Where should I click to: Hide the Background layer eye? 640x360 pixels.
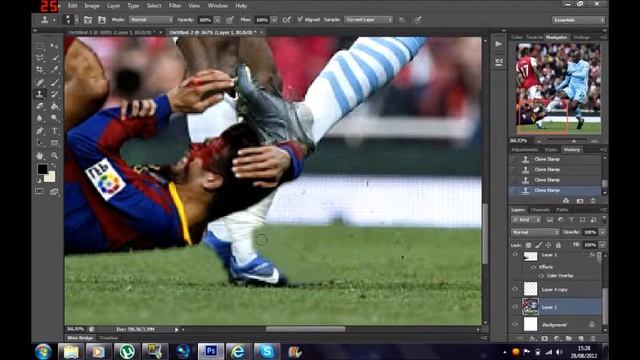515,324
